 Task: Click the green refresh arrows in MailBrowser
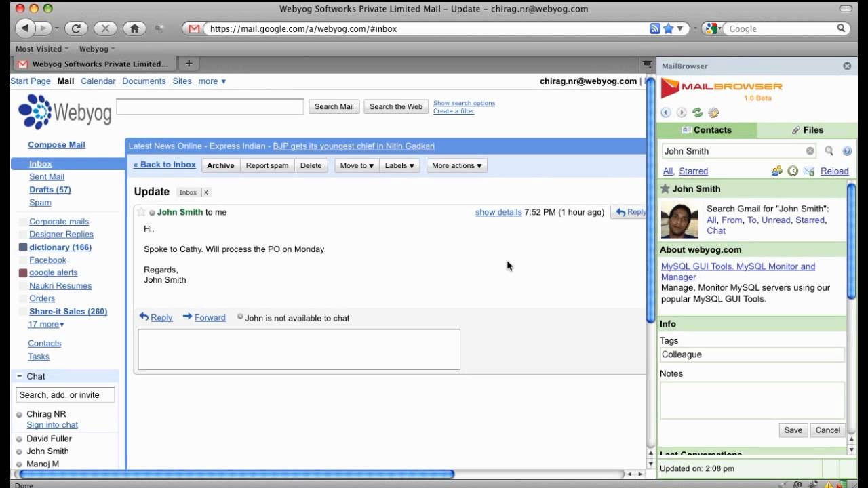pyautogui.click(x=697, y=113)
